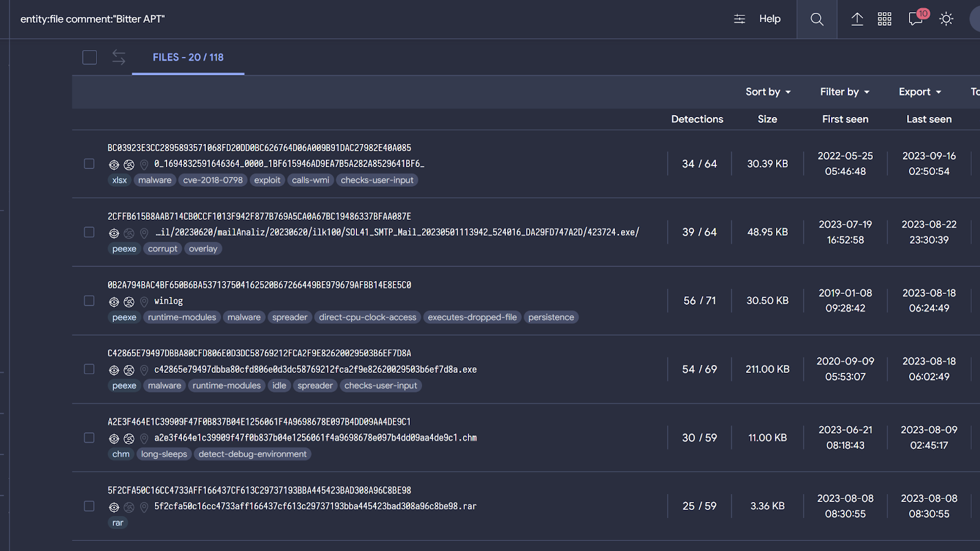Open file hash starting with BC03923E3CC
This screenshot has width=980, height=551.
[259, 148]
